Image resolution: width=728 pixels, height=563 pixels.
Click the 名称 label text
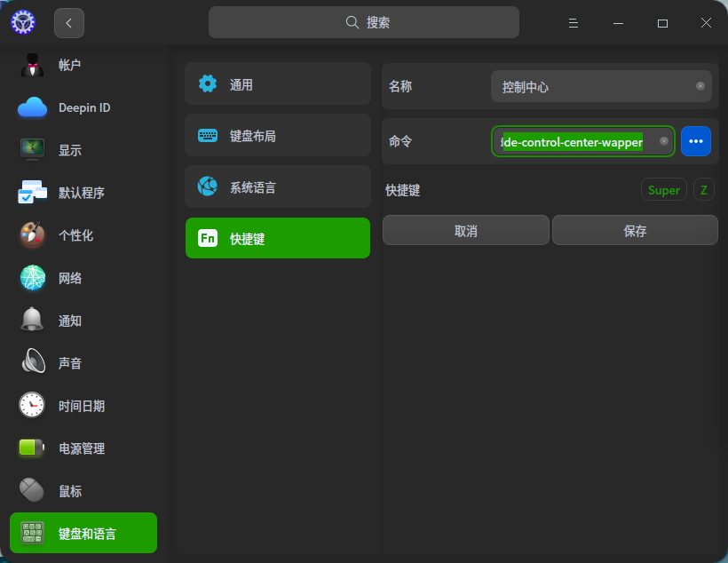(x=400, y=86)
